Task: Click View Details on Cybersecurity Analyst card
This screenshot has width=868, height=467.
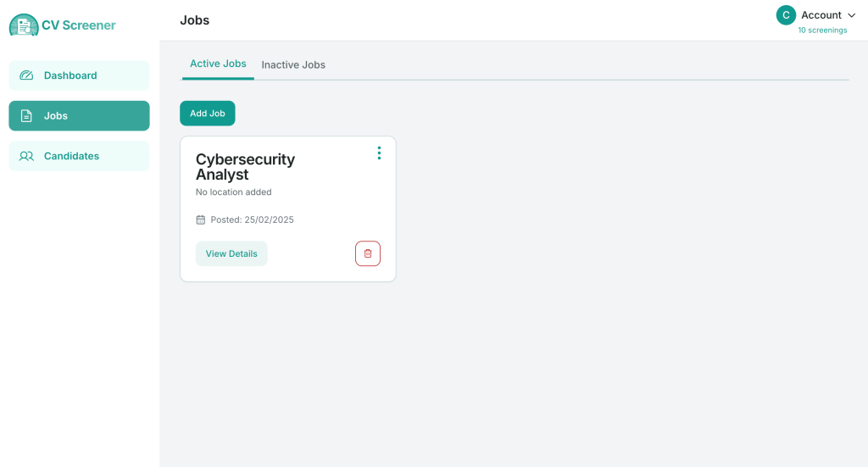Action: [x=231, y=253]
